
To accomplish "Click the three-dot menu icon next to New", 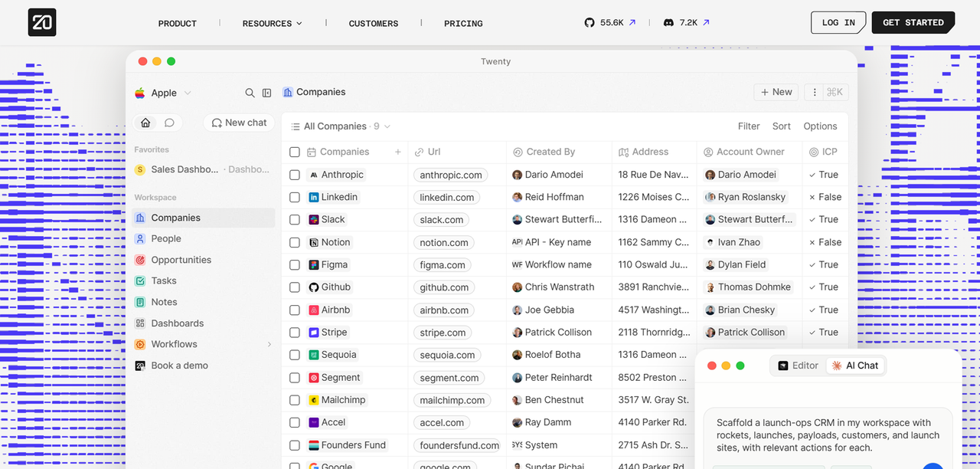I will [815, 92].
